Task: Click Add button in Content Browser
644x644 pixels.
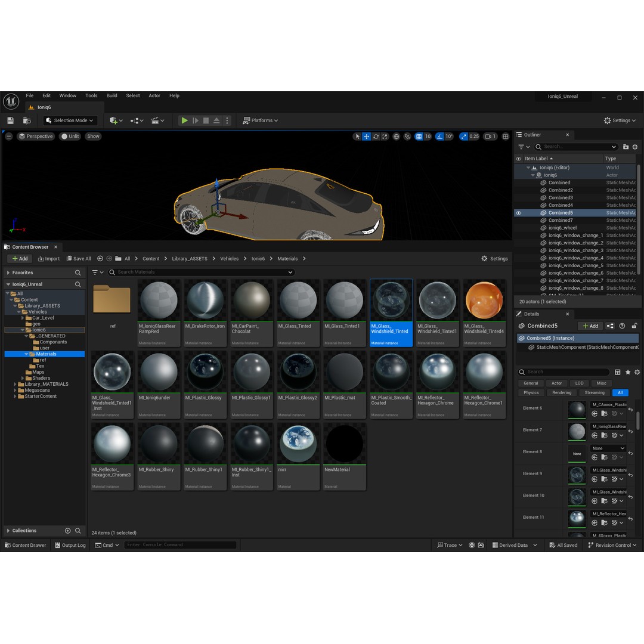Action: (x=20, y=259)
